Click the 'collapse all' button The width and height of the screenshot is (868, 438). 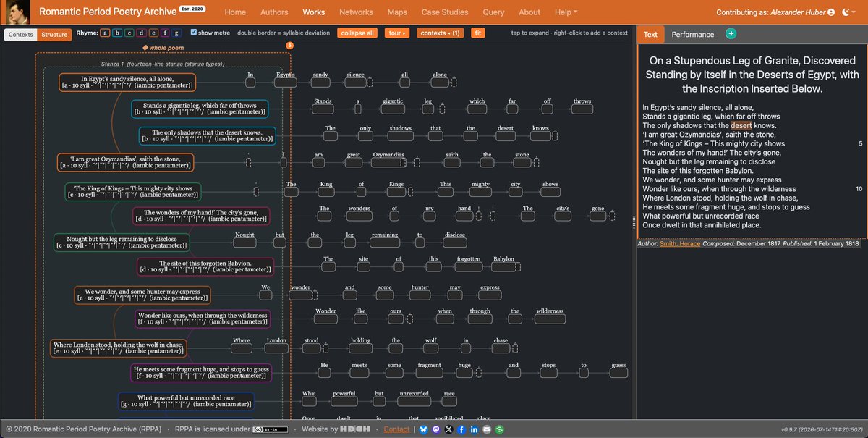(357, 33)
